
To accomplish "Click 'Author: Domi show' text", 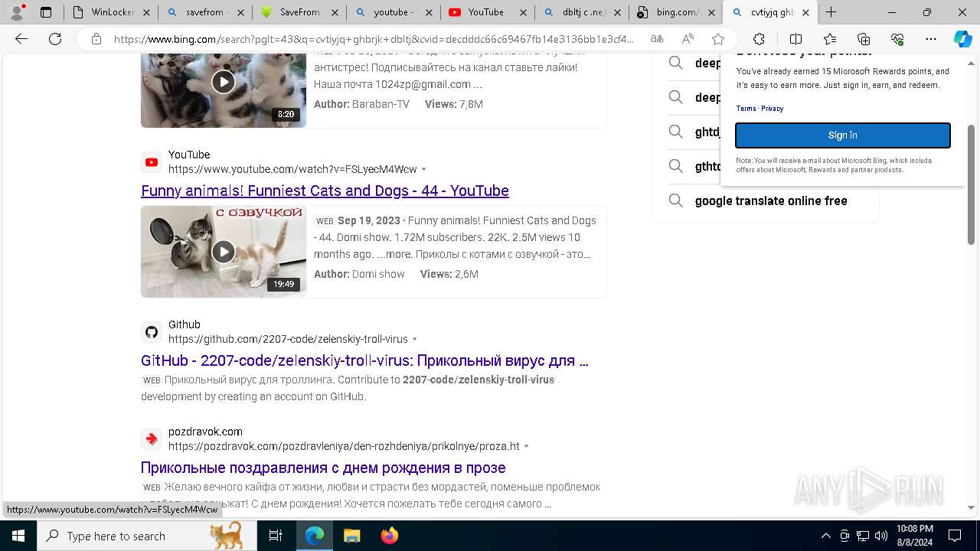I will pos(359,274).
